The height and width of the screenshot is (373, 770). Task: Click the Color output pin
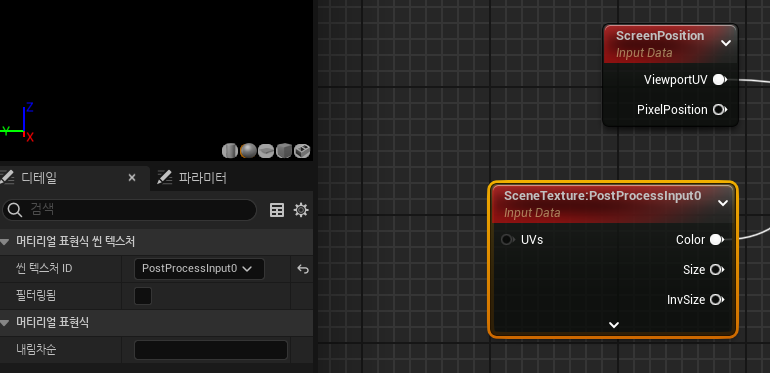pos(716,240)
